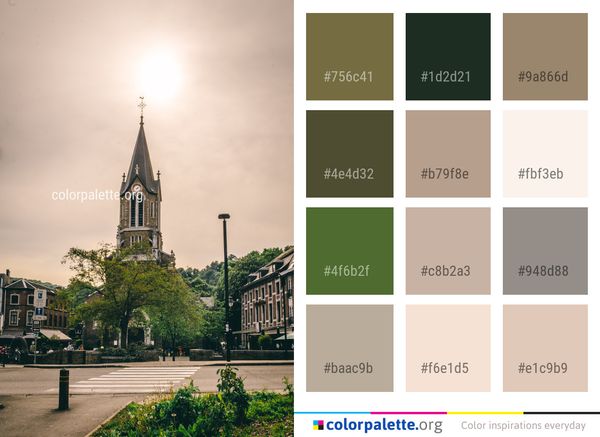600x437 pixels.
Task: Select the green #4f6b2f swatch
Action: click(349, 251)
